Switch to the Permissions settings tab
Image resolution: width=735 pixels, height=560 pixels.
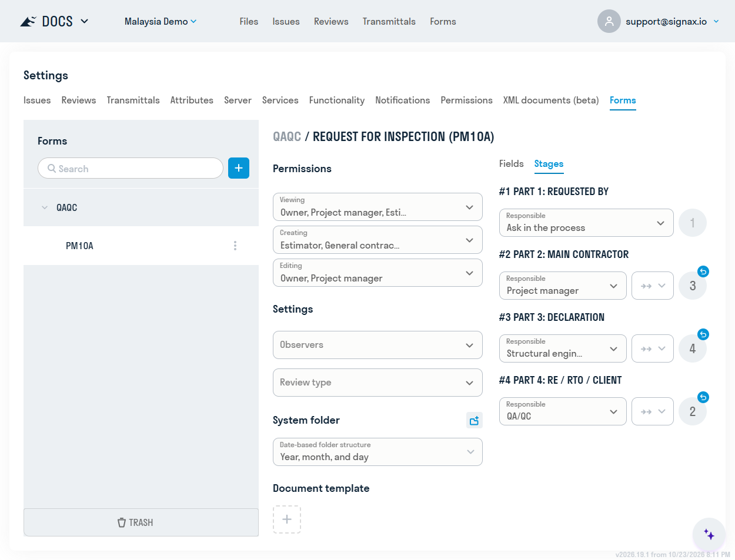pos(466,100)
